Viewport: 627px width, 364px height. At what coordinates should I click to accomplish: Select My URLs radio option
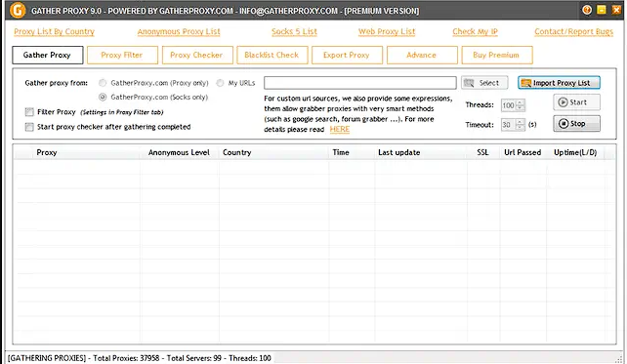click(220, 83)
